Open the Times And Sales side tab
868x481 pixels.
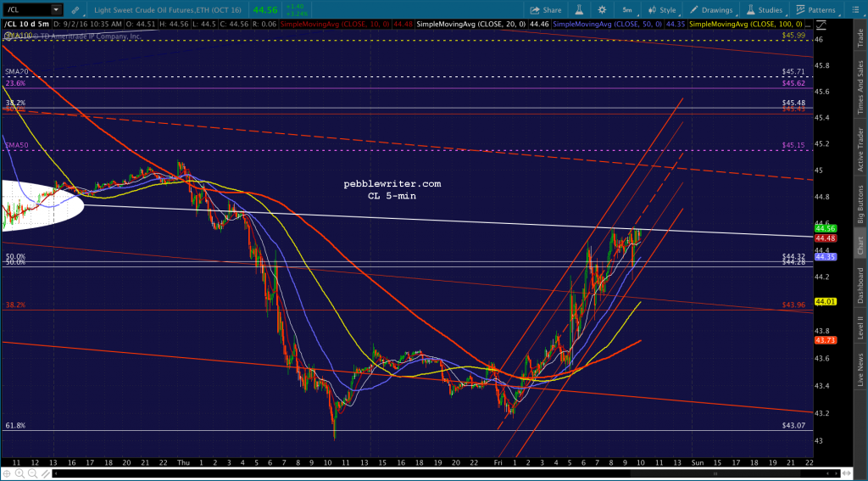tap(861, 84)
